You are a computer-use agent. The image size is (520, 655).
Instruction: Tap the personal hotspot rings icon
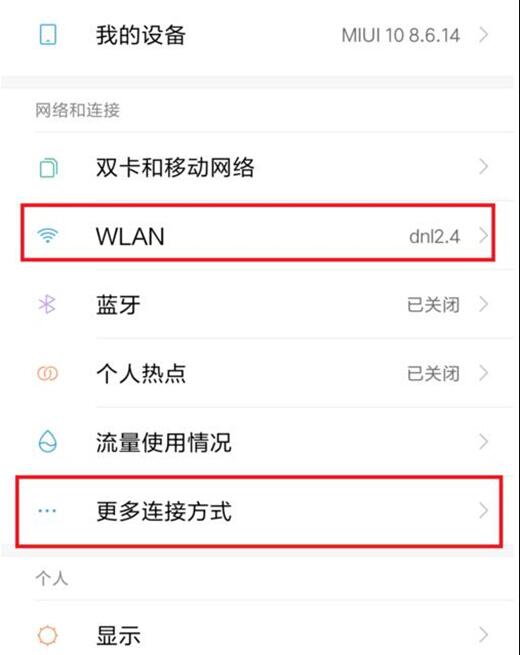point(47,373)
